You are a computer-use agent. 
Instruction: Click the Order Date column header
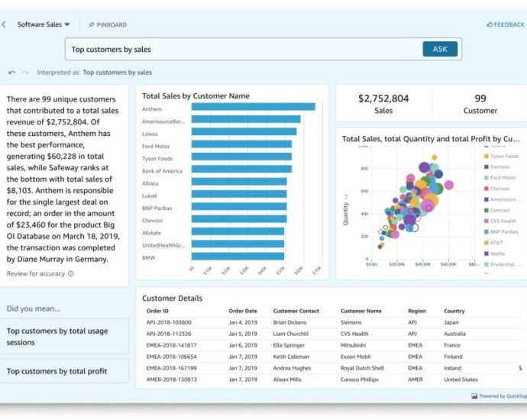pyautogui.click(x=243, y=311)
